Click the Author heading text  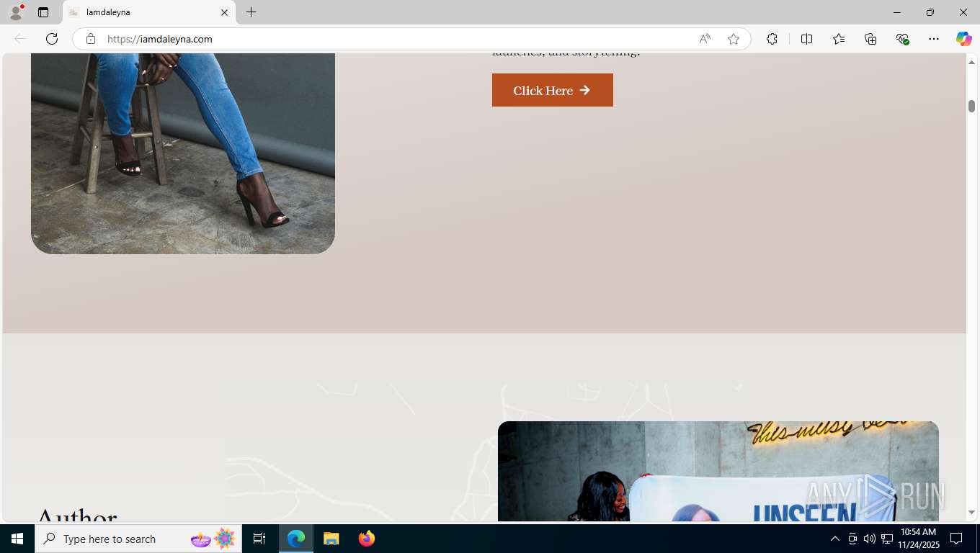[x=76, y=514]
